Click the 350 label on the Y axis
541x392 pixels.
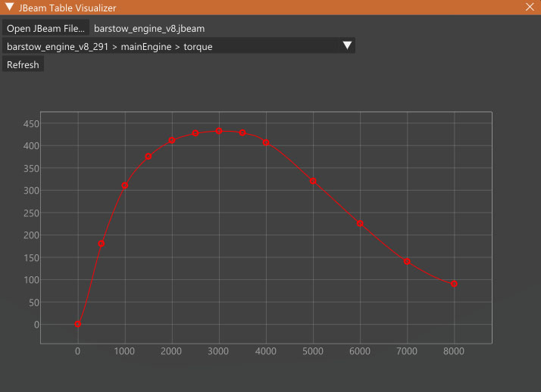click(x=31, y=169)
